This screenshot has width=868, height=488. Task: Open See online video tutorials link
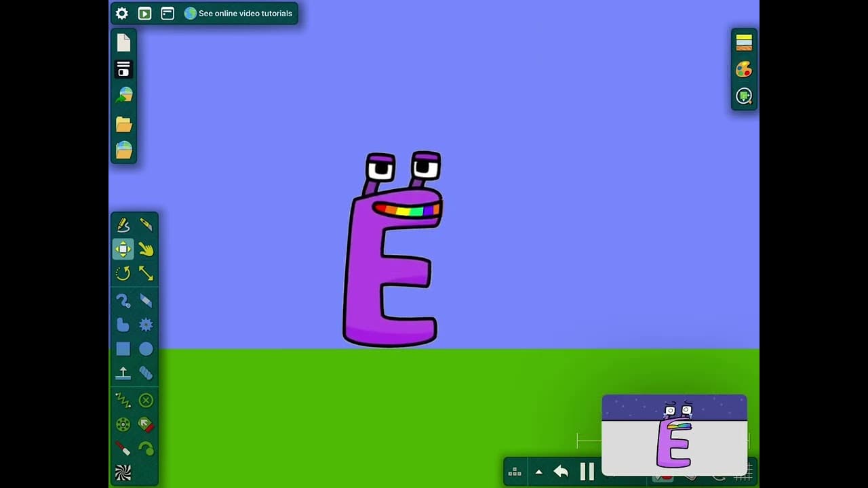tap(238, 14)
